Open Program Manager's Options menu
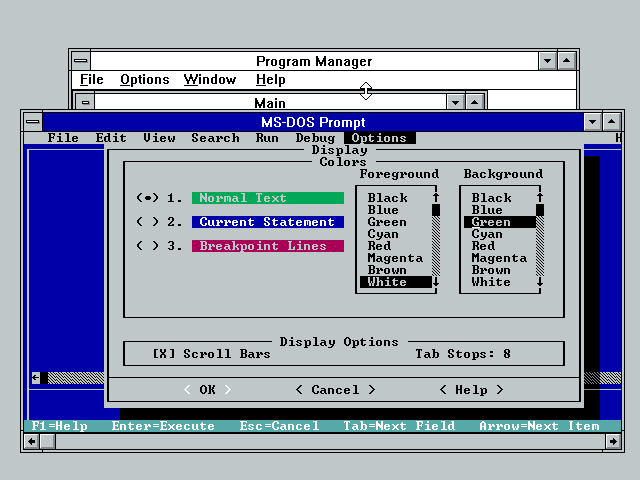640x480 pixels. (x=144, y=80)
